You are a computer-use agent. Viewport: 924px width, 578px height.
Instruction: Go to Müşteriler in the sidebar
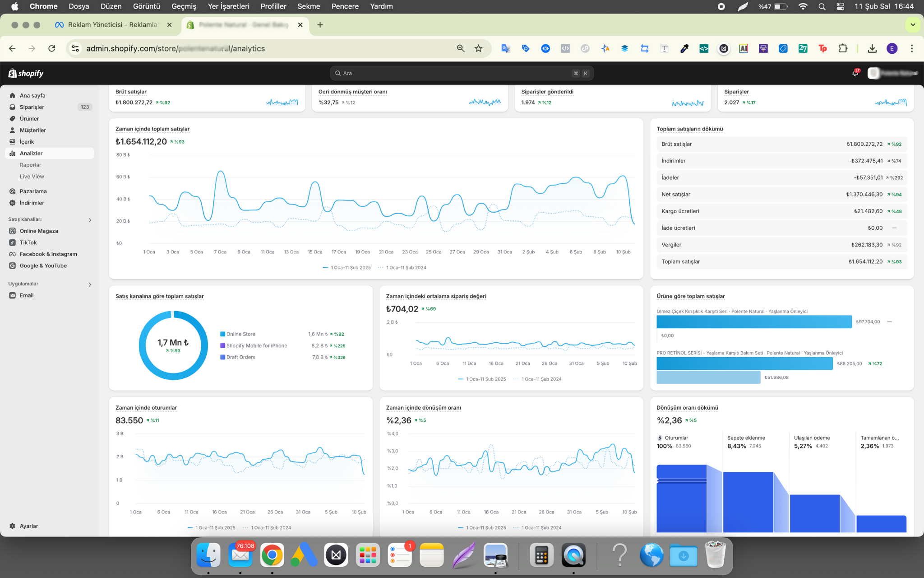(x=32, y=130)
